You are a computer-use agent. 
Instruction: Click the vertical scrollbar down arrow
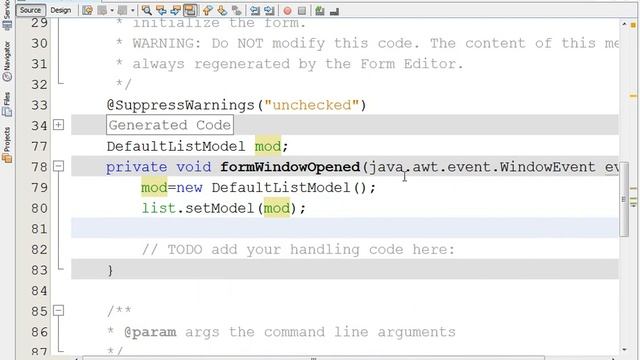click(x=624, y=350)
